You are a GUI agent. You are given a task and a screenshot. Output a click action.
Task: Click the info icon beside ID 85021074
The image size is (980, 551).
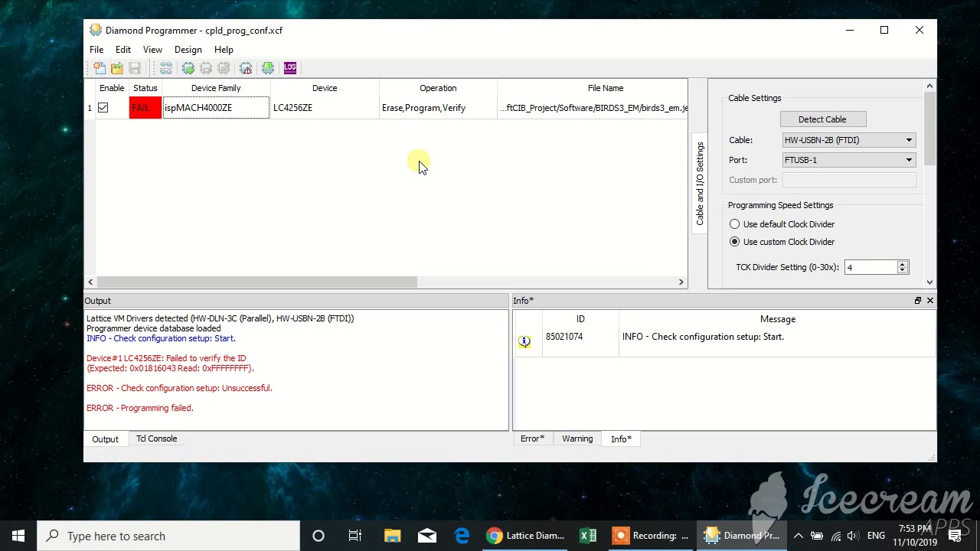tap(524, 341)
